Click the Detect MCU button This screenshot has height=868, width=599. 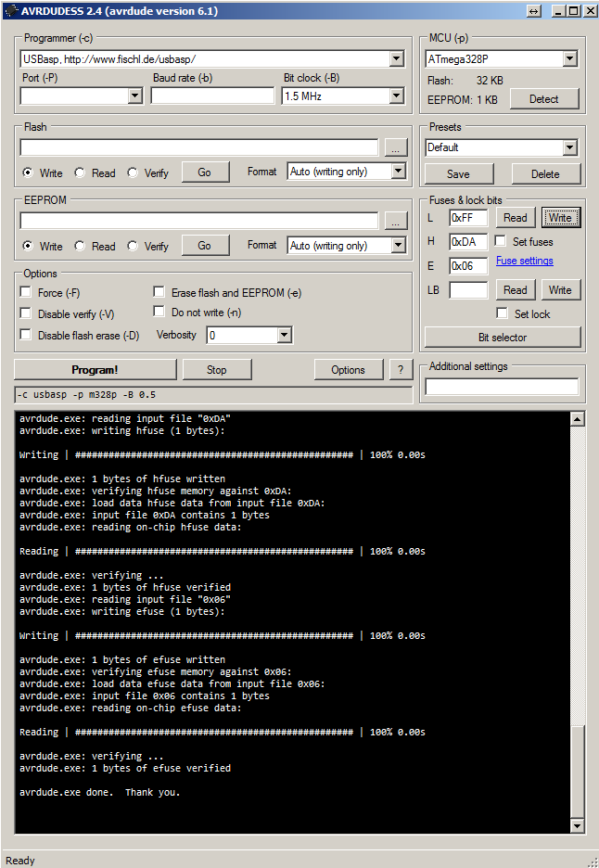click(x=543, y=99)
